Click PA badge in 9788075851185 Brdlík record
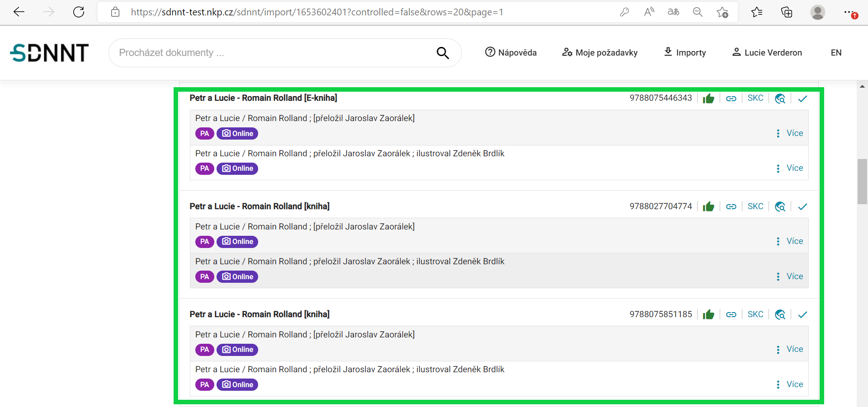Viewport: 868px width, 407px height. pyautogui.click(x=205, y=384)
